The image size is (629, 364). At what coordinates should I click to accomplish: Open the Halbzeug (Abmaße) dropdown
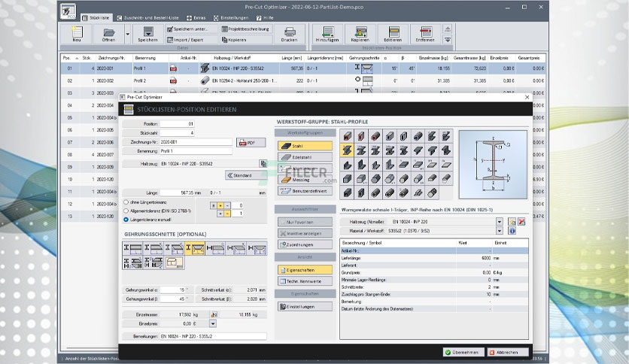500,222
